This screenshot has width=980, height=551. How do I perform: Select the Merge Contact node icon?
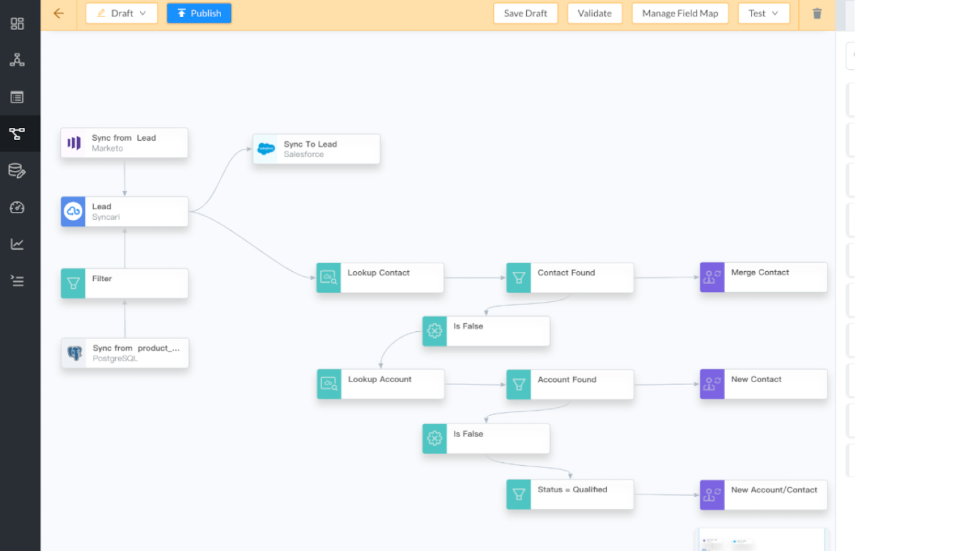pos(712,277)
